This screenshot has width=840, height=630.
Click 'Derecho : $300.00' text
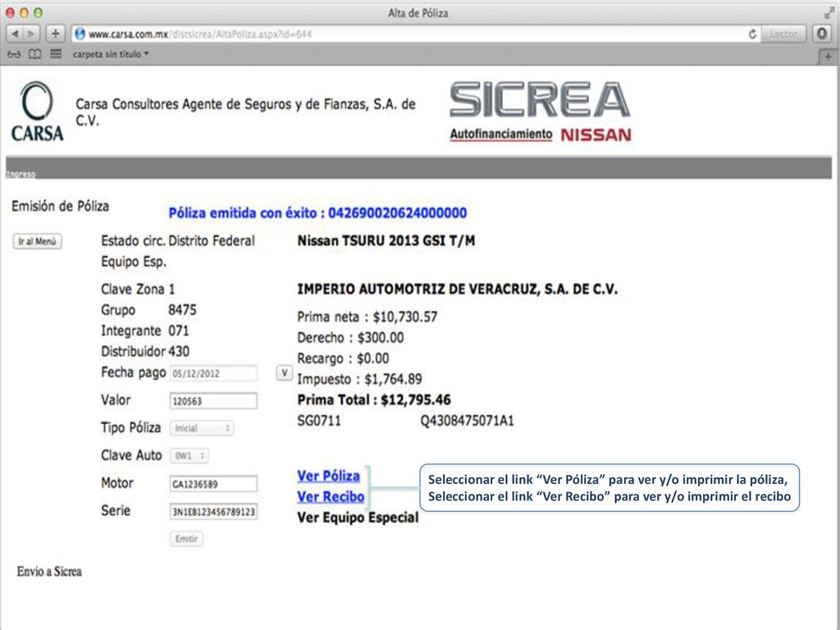[x=350, y=337]
